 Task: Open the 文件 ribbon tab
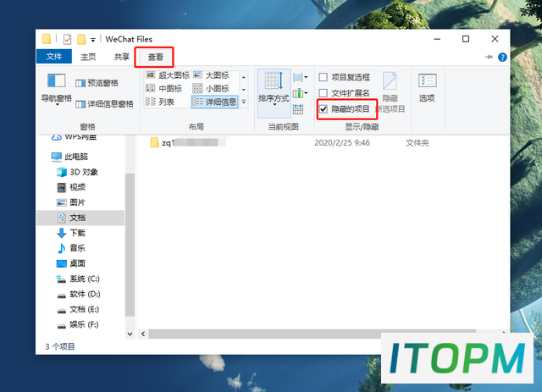[54, 57]
